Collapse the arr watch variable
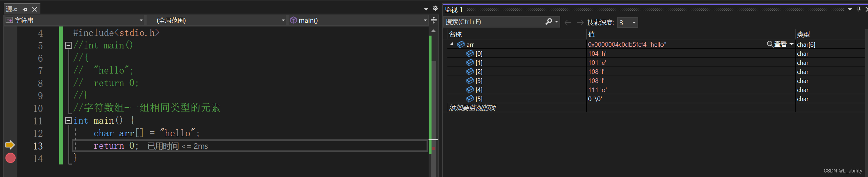The width and height of the screenshot is (868, 177). tap(452, 44)
